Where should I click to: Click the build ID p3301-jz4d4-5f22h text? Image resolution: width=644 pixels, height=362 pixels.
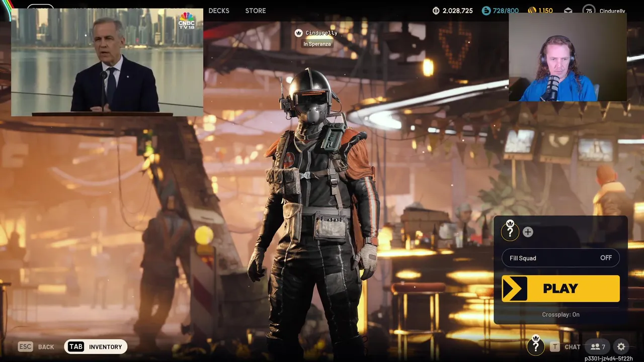608,358
